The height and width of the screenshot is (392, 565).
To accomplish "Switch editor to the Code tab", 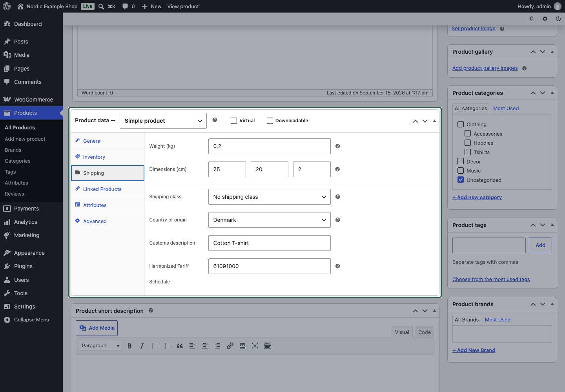I will coord(425,332).
